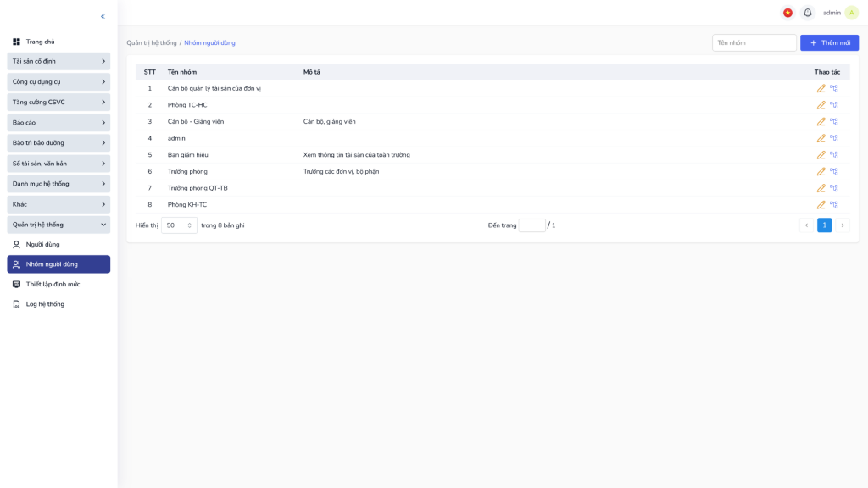Edit the Ban giám hiệu group

pos(821,155)
